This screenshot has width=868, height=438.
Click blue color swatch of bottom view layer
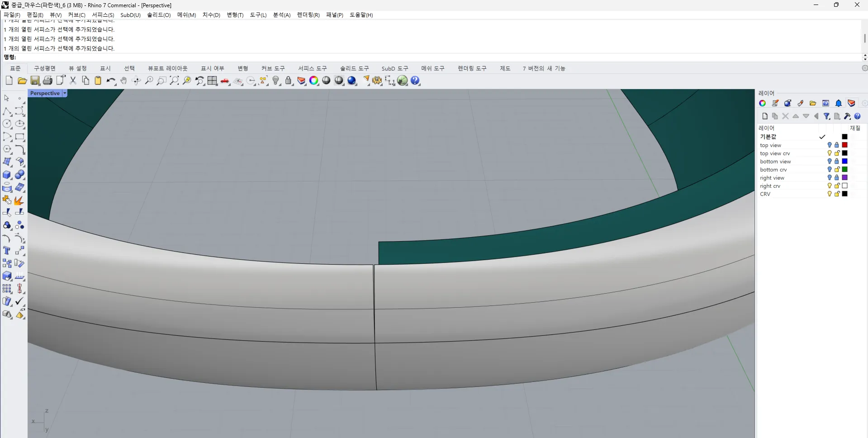pyautogui.click(x=844, y=162)
